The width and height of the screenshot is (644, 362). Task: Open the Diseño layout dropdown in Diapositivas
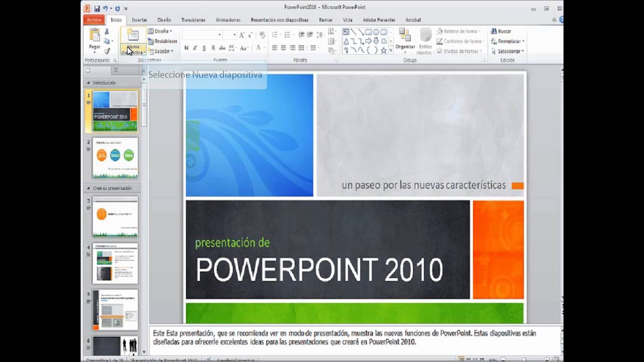[160, 31]
